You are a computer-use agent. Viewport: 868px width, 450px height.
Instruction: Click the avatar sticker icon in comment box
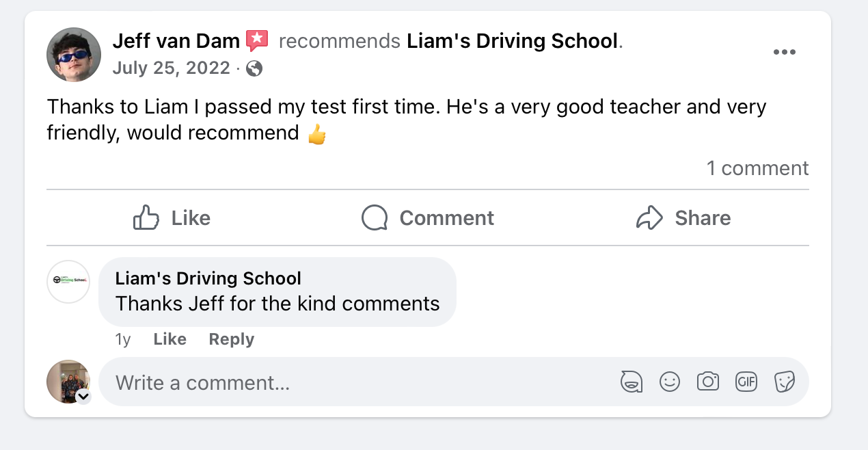(631, 382)
